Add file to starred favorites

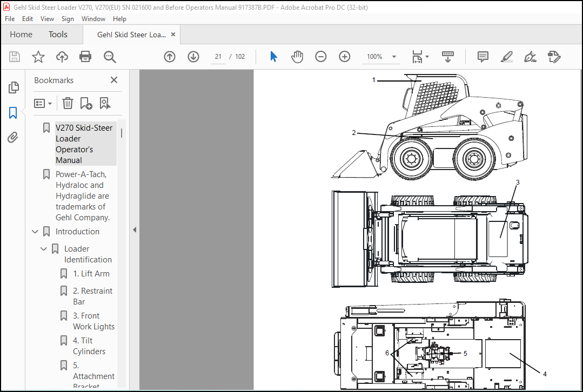38,57
